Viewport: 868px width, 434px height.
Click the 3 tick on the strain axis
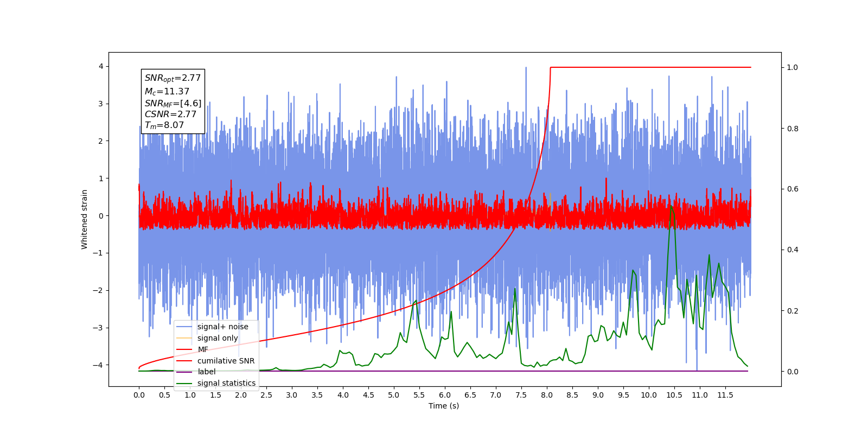tap(101, 104)
